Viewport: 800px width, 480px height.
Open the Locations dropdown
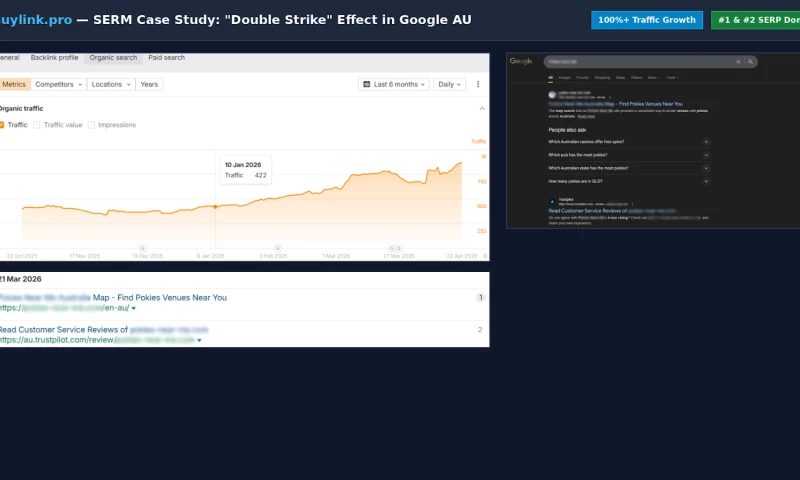tap(111, 84)
